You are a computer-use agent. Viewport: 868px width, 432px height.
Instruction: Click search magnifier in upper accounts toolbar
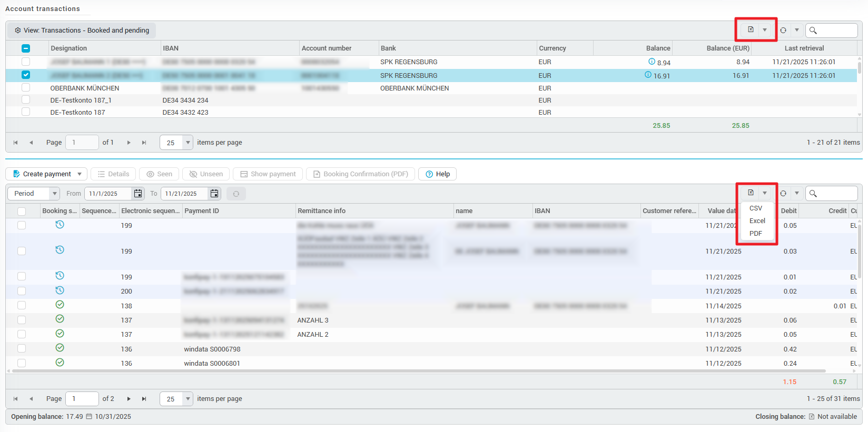pyautogui.click(x=813, y=31)
